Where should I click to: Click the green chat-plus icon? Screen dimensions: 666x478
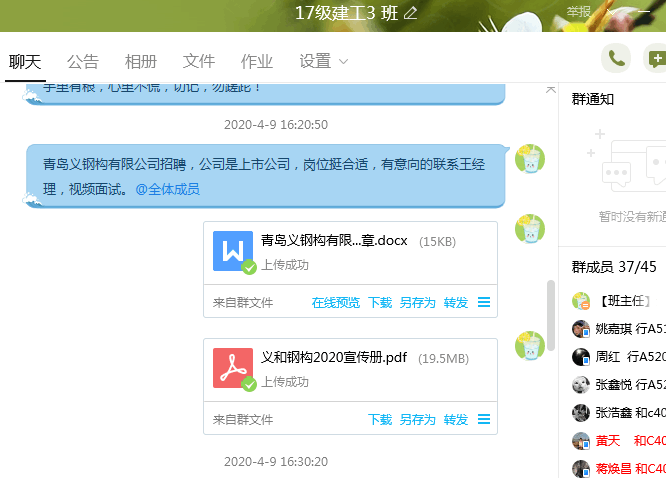pos(655,59)
